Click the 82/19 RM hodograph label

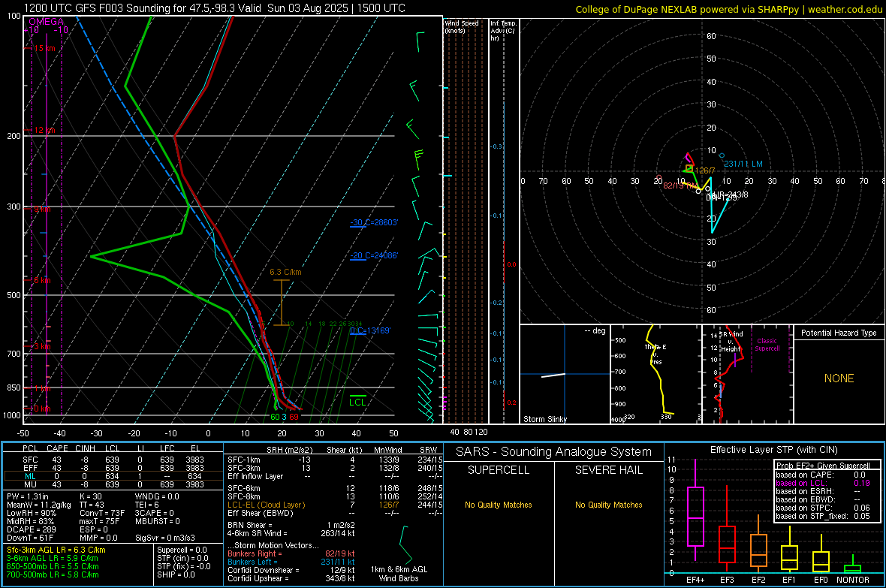click(680, 185)
